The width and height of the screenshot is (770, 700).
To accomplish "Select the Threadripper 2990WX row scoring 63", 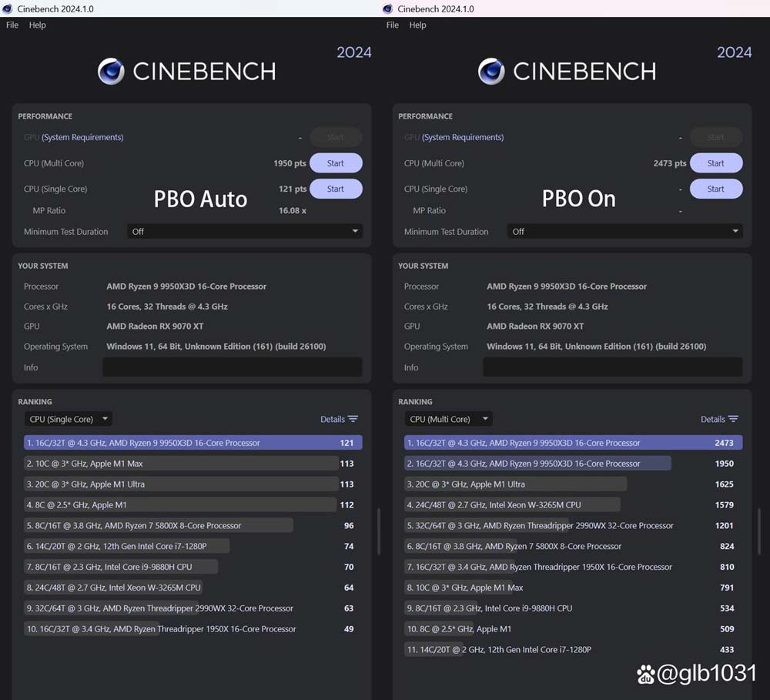I will (x=193, y=608).
